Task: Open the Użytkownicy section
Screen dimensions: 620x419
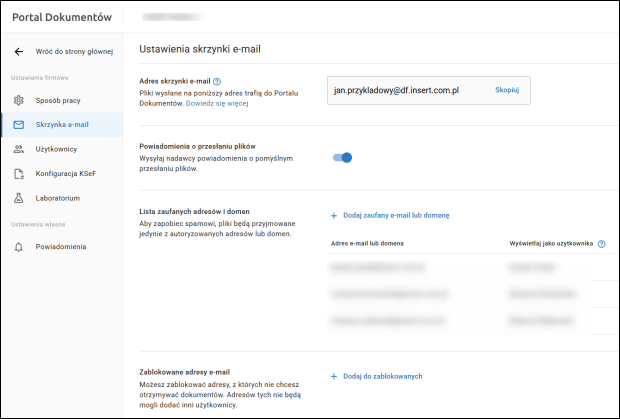Action: (x=56, y=149)
